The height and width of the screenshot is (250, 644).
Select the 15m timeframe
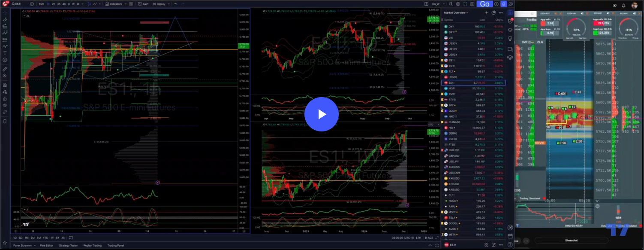click(x=42, y=4)
